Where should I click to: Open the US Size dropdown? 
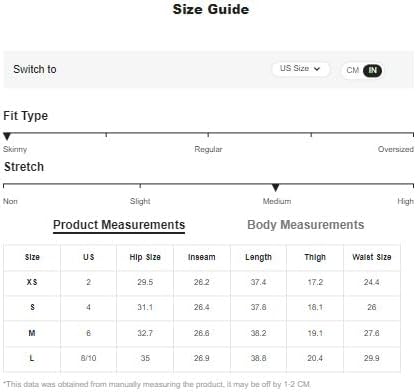click(300, 69)
